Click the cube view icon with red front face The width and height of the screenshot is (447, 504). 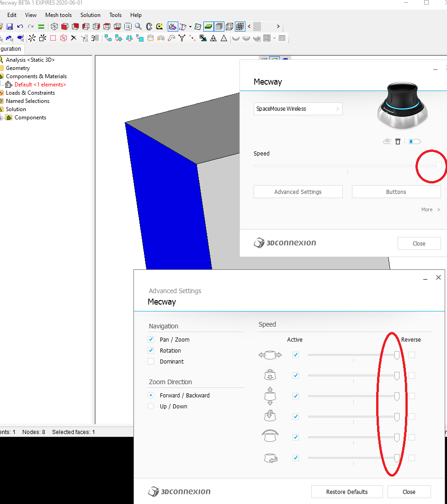tap(65, 27)
